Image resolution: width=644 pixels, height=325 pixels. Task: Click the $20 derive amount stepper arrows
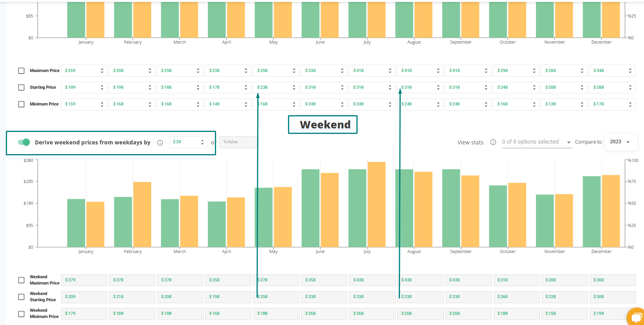202,142
